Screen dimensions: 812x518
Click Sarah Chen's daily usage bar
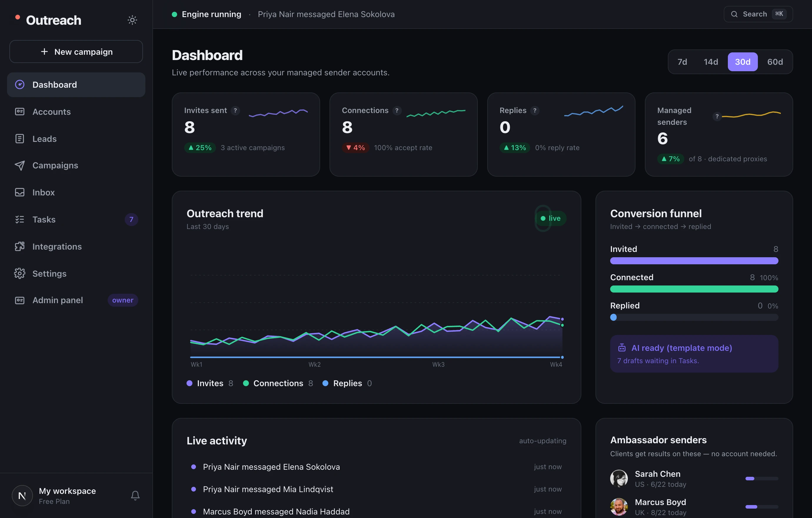762,479
